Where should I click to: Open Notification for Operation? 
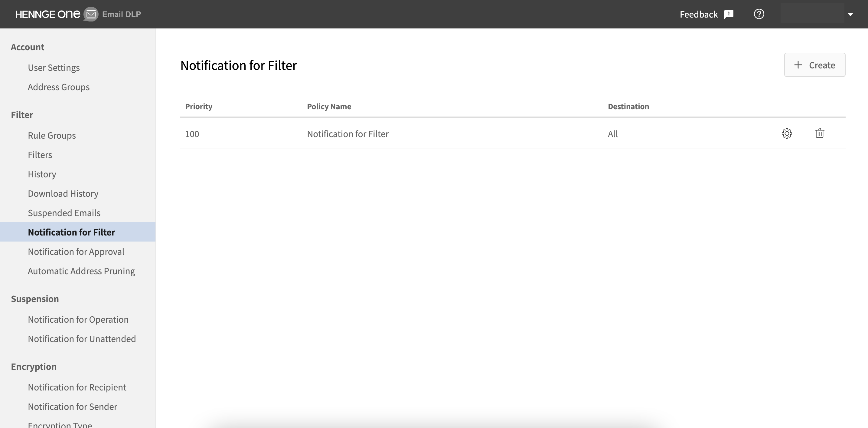pyautogui.click(x=78, y=319)
